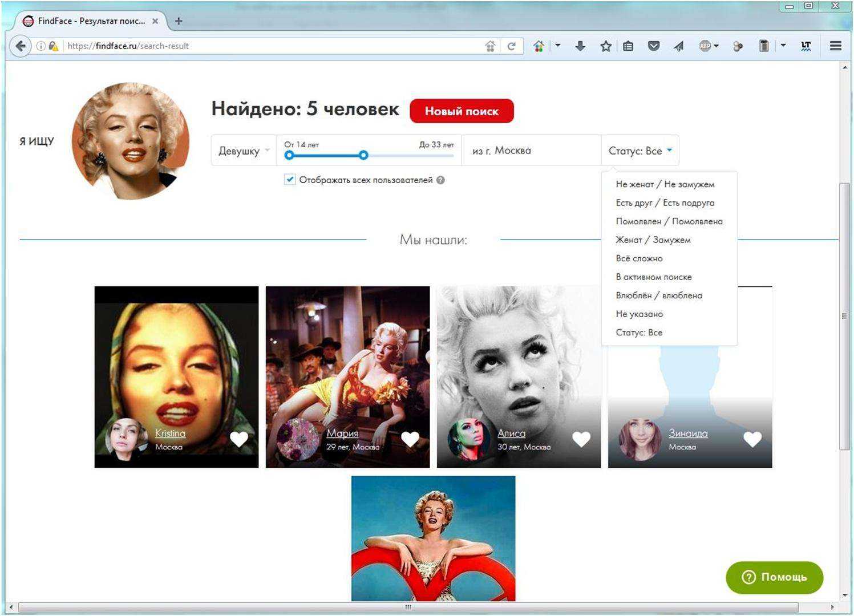Choose status Не указано
The width and height of the screenshot is (854, 616).
639,314
